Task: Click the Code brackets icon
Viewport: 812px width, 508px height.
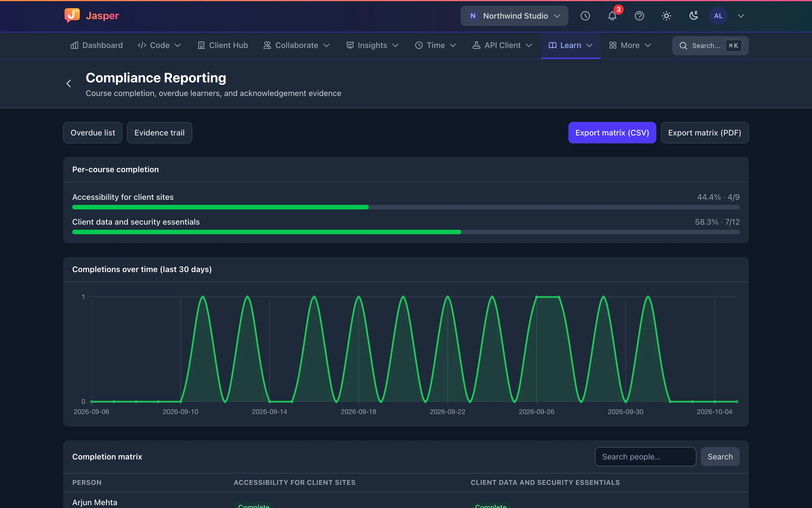Action: [x=142, y=45]
